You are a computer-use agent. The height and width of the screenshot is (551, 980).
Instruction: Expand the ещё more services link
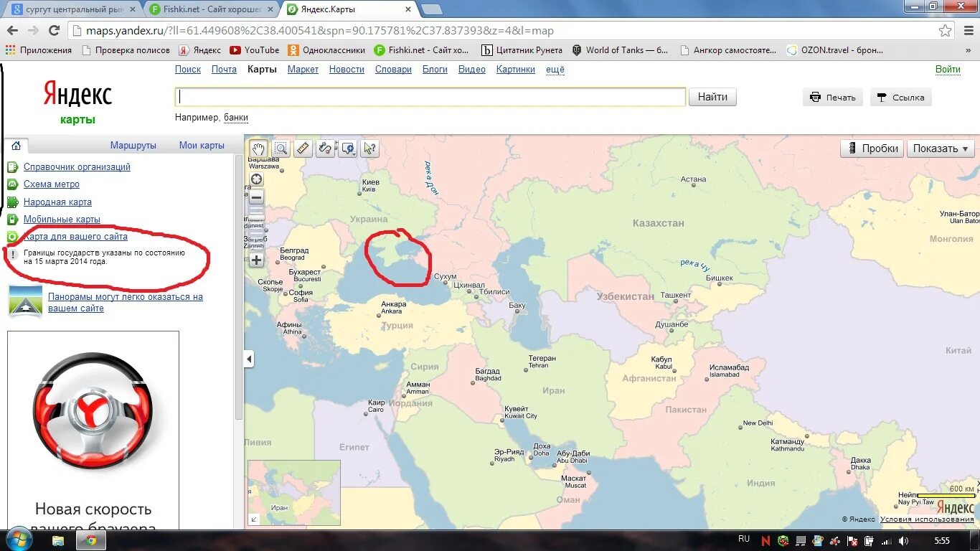coord(555,70)
